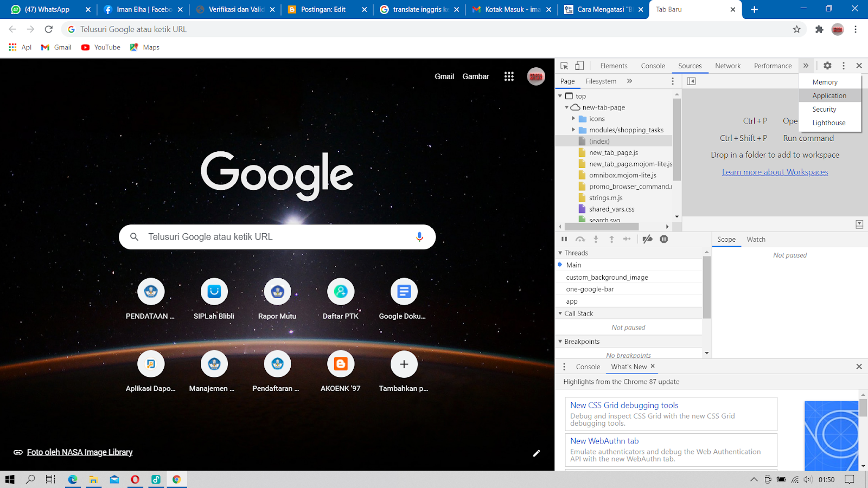Close the DevTools panel

pyautogui.click(x=859, y=66)
